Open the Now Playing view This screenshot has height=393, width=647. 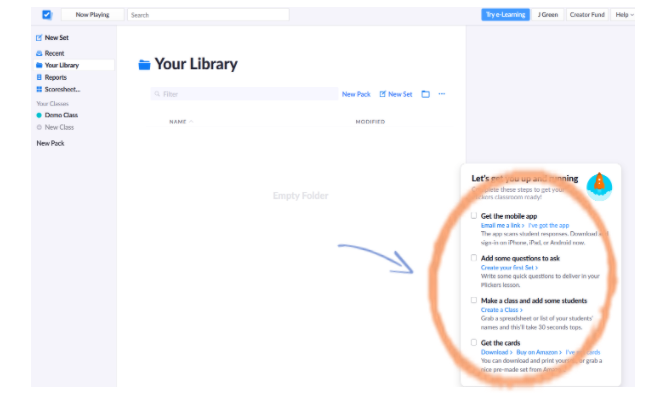[92, 15]
